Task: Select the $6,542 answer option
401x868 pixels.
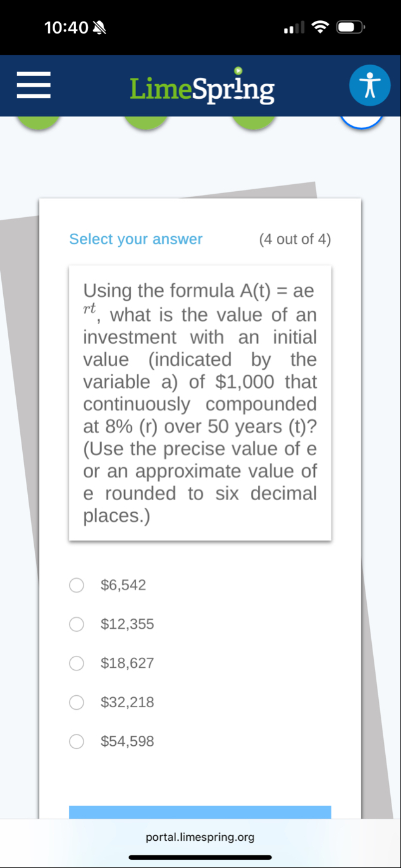Action: coord(77,585)
